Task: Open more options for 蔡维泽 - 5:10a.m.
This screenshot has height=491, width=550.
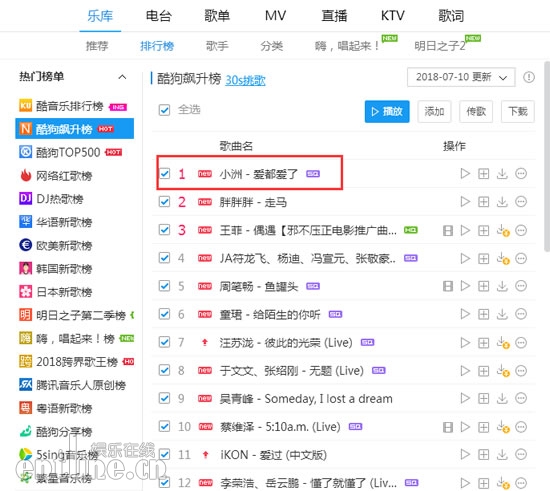Action: (x=521, y=427)
